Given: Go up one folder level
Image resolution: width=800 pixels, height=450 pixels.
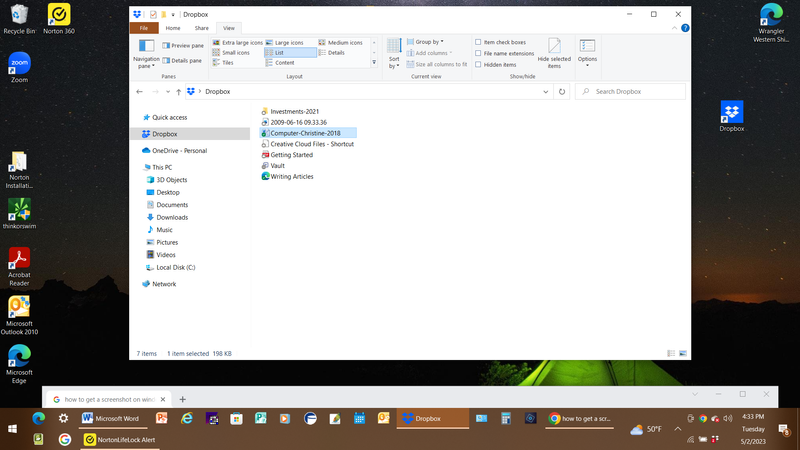Looking at the screenshot, I should pyautogui.click(x=179, y=92).
